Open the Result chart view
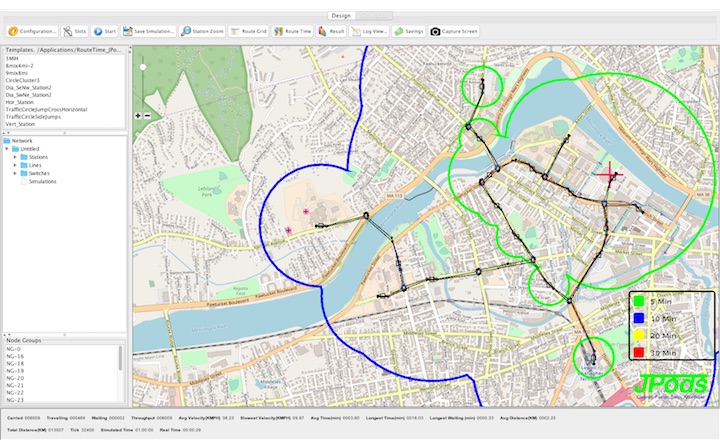Image resolution: width=720 pixels, height=440 pixels. [x=332, y=31]
